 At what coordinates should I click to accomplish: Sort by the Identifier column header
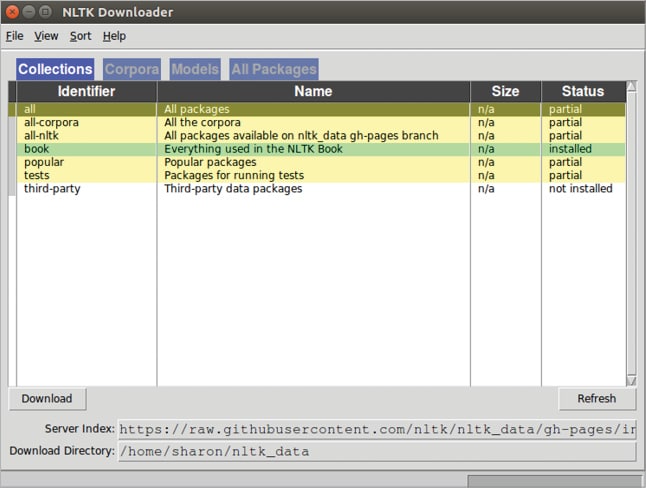(87, 92)
